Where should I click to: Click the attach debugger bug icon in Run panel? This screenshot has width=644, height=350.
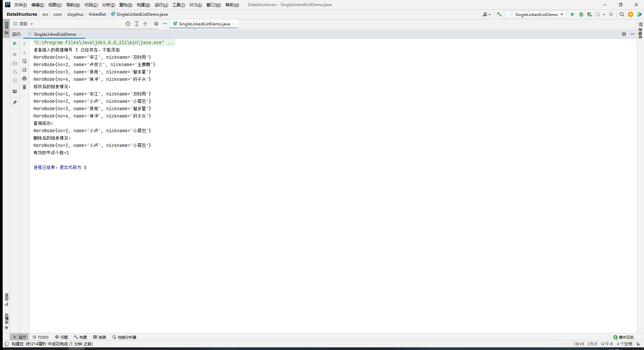(x=15, y=72)
